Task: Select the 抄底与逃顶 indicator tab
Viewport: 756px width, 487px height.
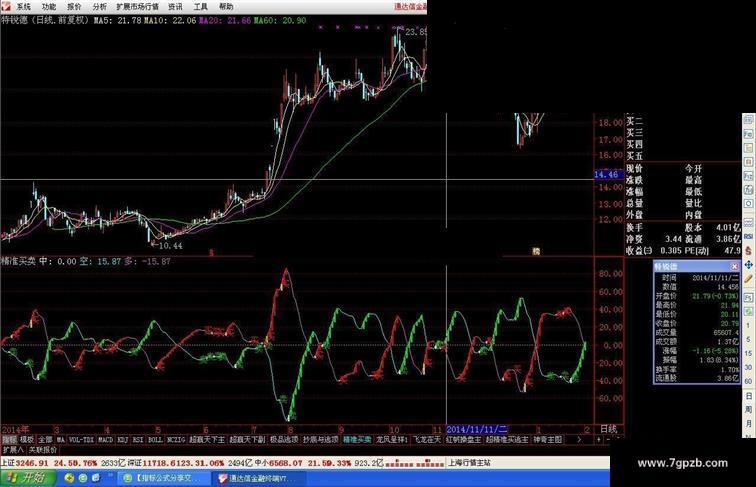Action: coord(321,440)
